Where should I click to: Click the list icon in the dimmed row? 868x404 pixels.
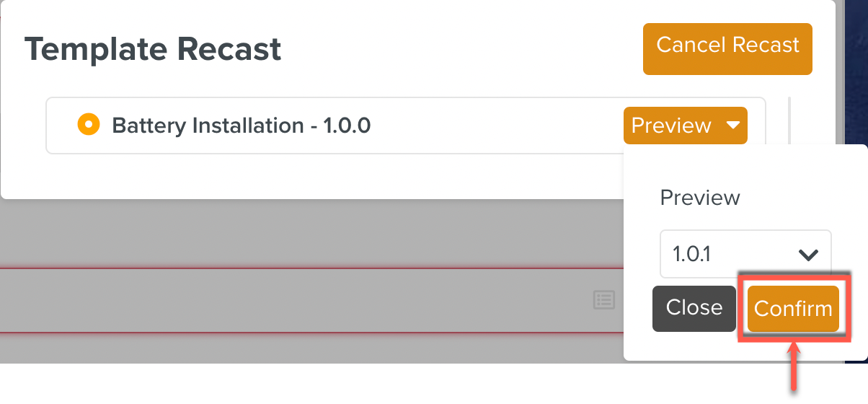pos(603,300)
